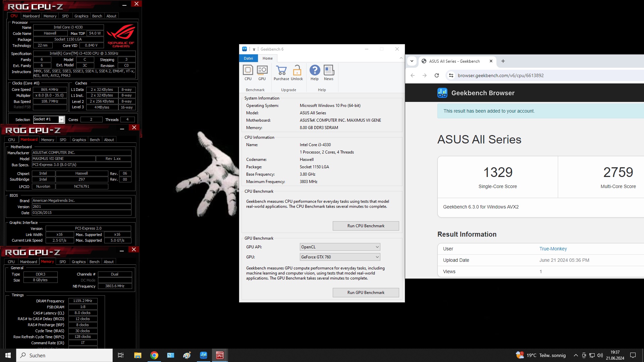Switch to Mainboard tab in top CPU-Z window
The width and height of the screenshot is (644, 362).
[31, 16]
